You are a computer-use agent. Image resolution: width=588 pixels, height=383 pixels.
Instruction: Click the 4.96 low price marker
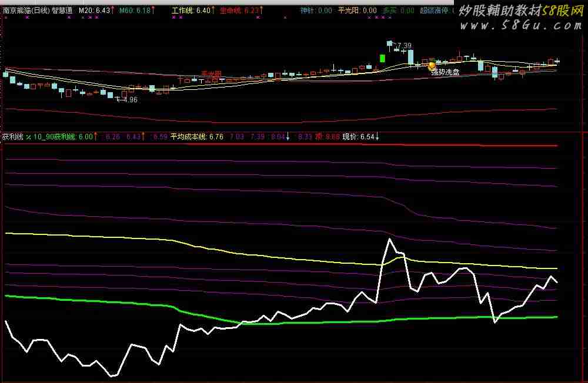point(130,100)
